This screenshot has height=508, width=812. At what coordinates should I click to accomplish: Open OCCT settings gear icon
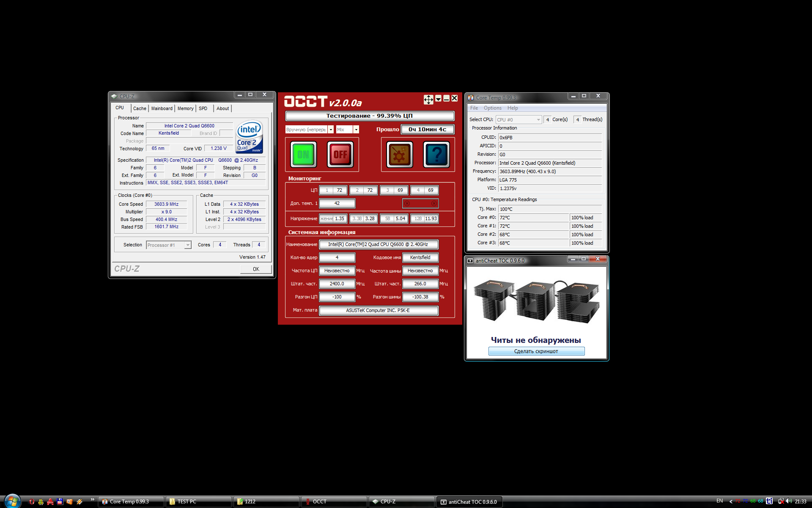point(399,155)
